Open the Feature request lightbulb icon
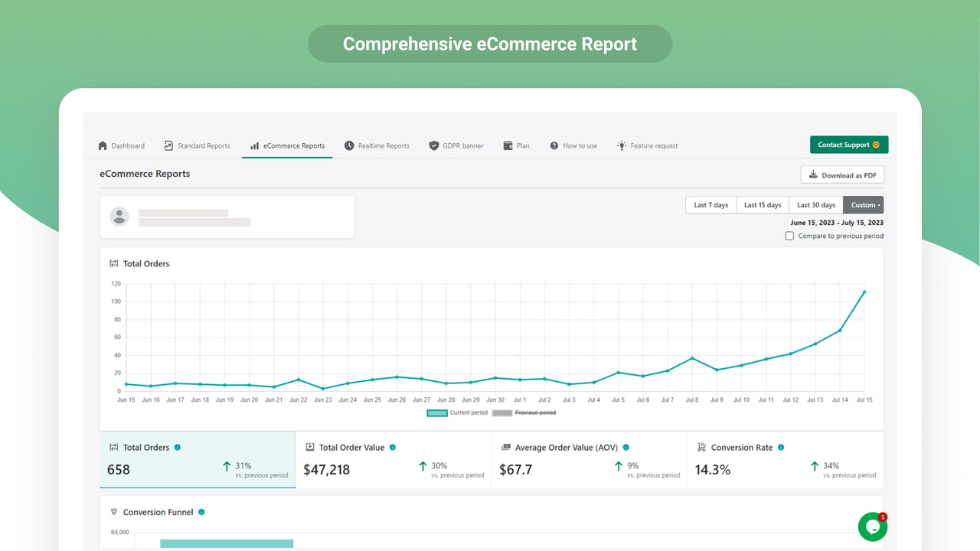The image size is (980, 551). tap(622, 145)
